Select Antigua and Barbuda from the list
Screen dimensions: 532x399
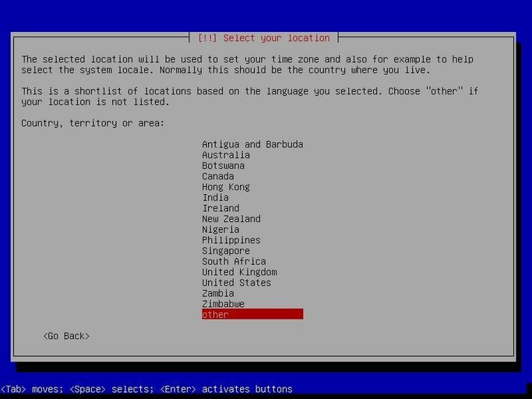click(252, 144)
